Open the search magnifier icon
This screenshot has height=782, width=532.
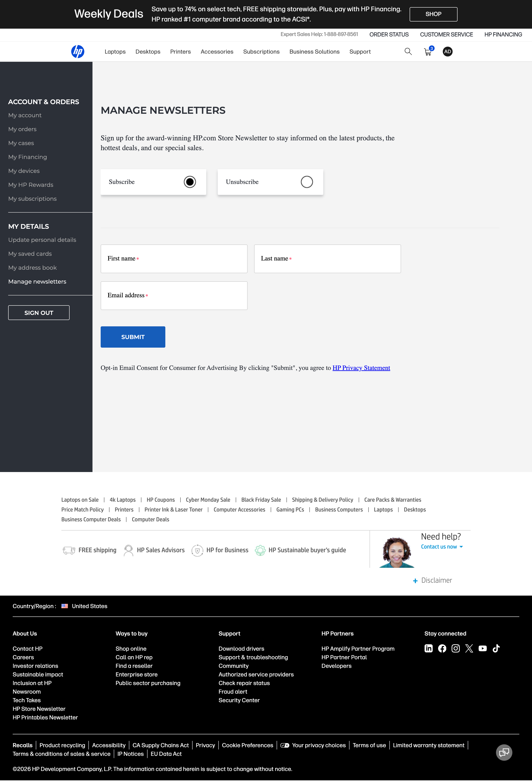[x=408, y=52]
